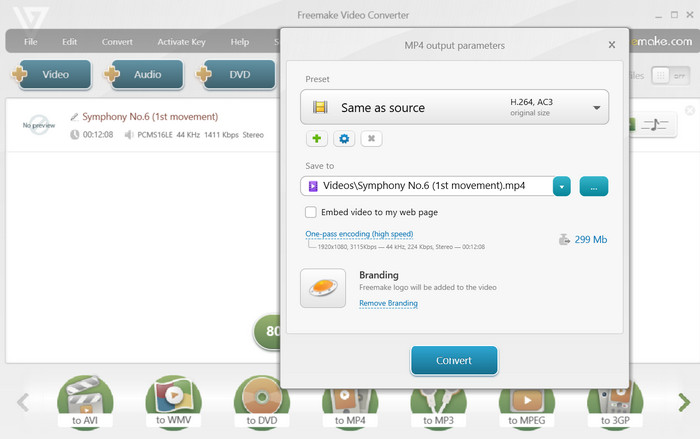Select the to MPEG output format

click(527, 409)
